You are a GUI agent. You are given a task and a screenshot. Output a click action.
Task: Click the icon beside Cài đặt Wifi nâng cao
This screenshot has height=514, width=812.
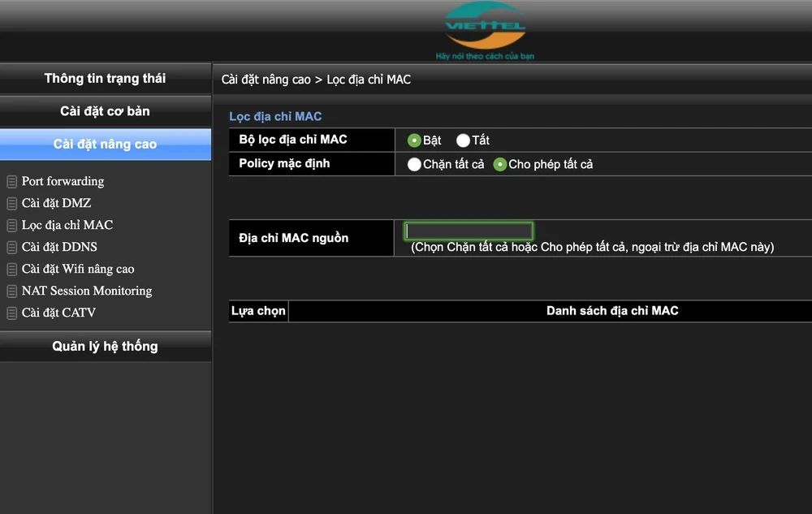(x=12, y=270)
